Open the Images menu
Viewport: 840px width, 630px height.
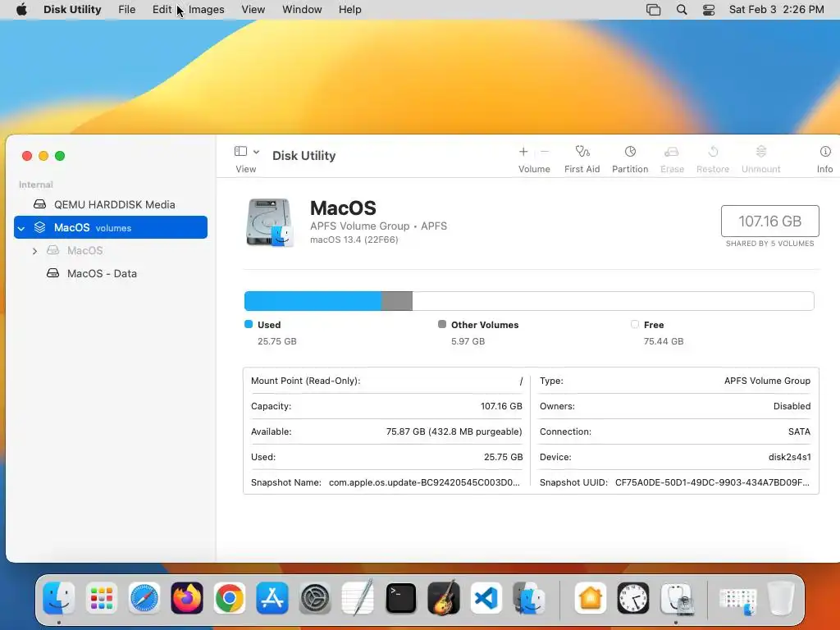[x=206, y=10]
